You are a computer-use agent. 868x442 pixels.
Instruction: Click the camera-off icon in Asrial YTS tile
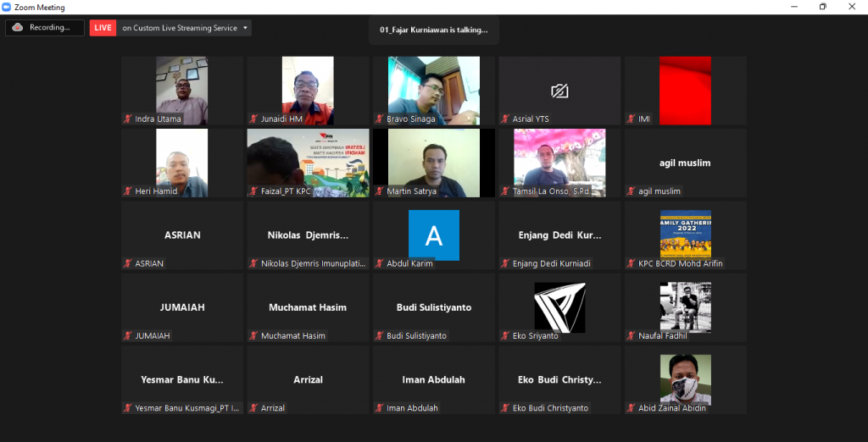[559, 91]
